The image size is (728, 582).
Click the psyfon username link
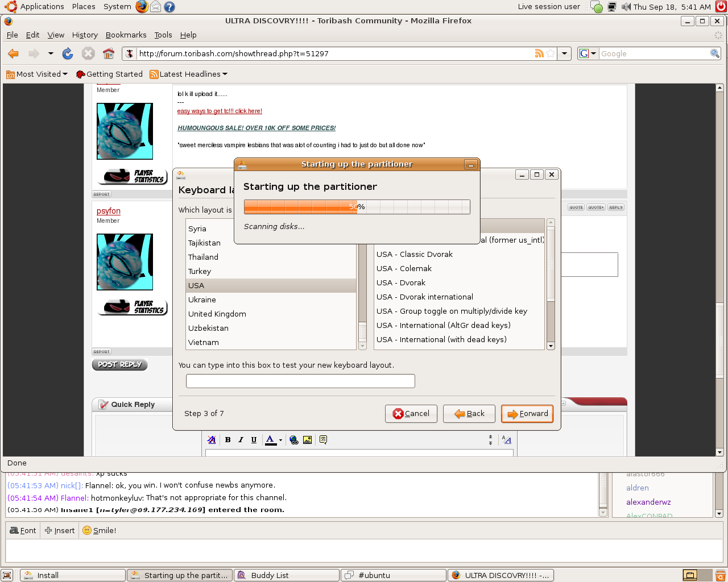[109, 211]
